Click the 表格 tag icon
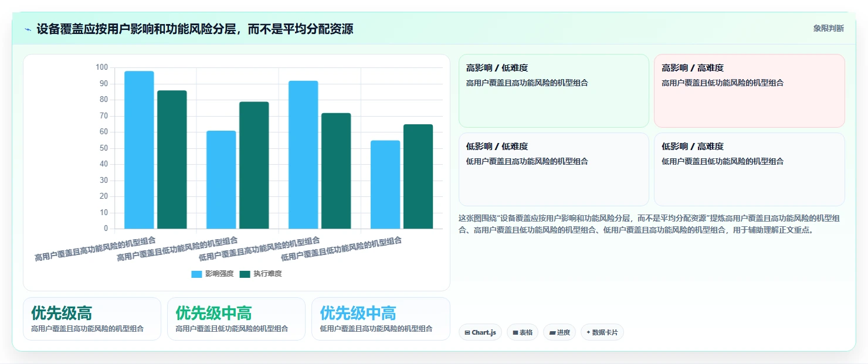The image size is (868, 364). tap(515, 333)
